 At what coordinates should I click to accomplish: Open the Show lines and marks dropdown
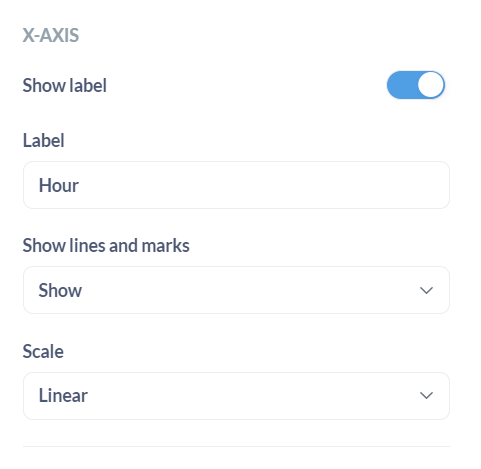(x=236, y=290)
